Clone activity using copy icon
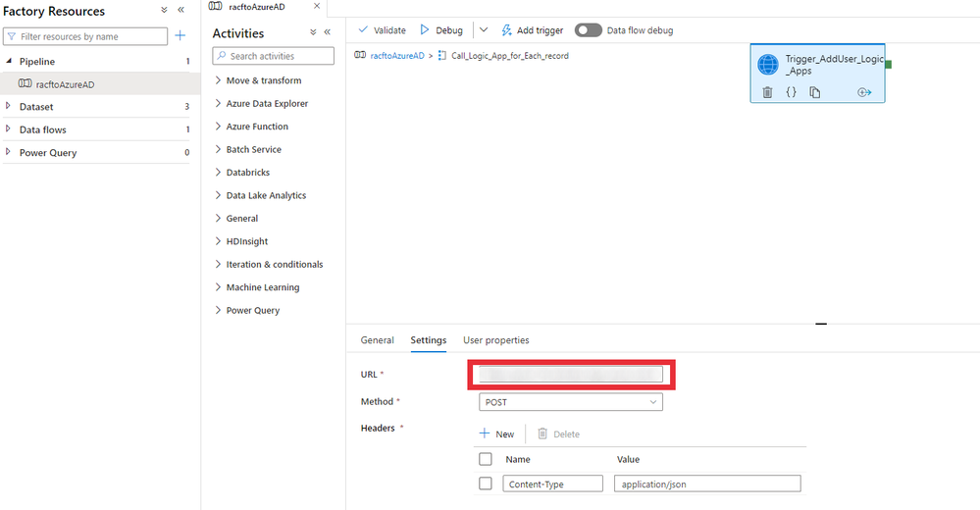The width and height of the screenshot is (980, 510). 815,92
